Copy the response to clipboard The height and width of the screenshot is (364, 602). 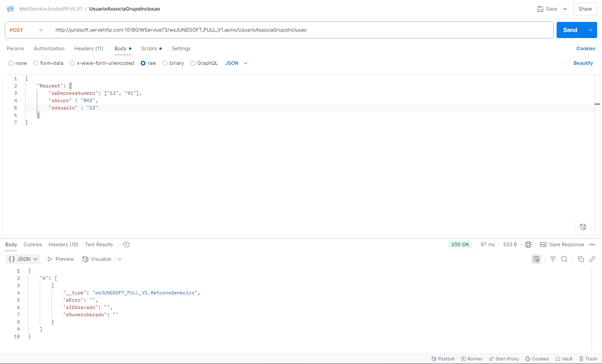581,259
